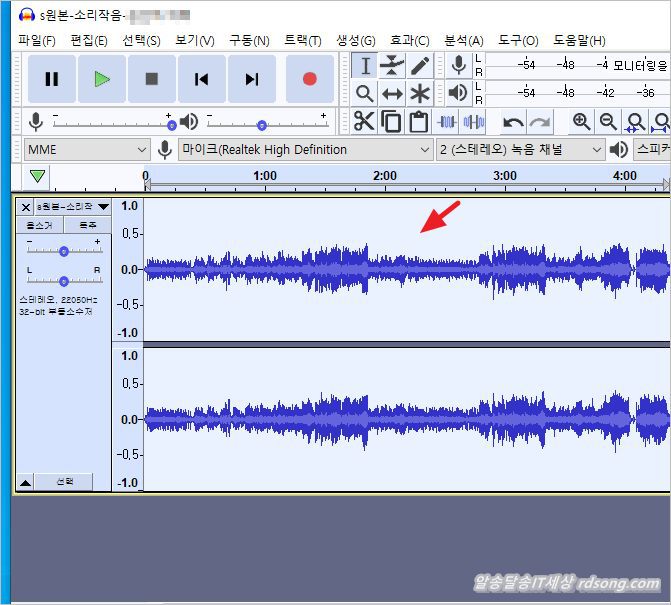Select the Multi-tool asterisk icon

419,93
